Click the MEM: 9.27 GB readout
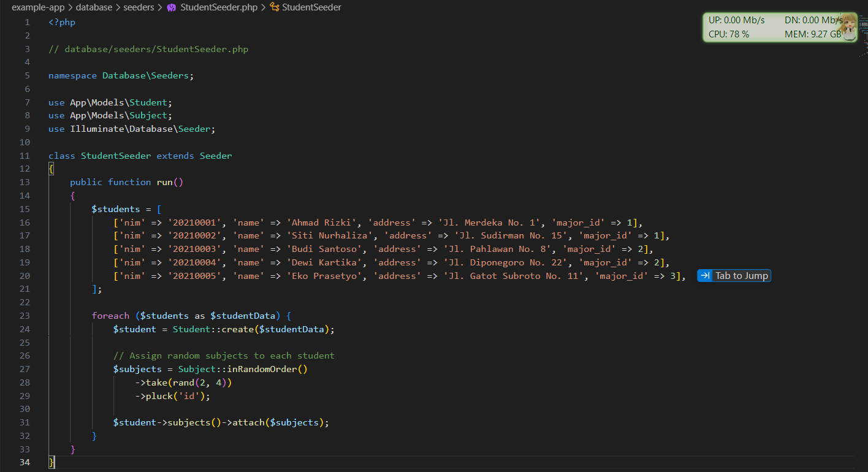This screenshot has width=868, height=472. (813, 34)
